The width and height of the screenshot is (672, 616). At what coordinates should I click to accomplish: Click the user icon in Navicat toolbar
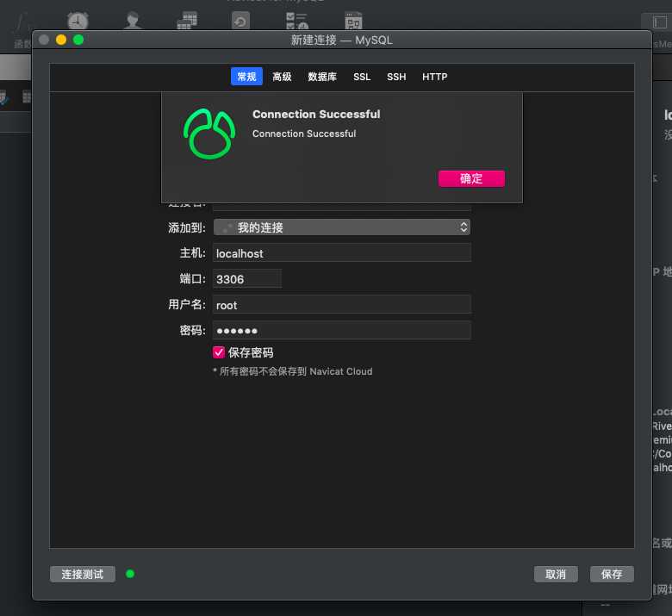[133, 21]
